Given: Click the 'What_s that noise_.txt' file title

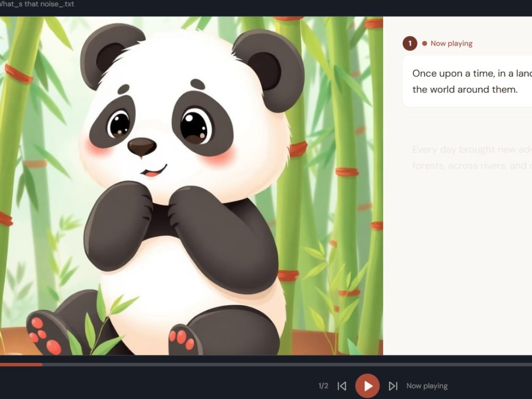Looking at the screenshot, I should (x=37, y=4).
